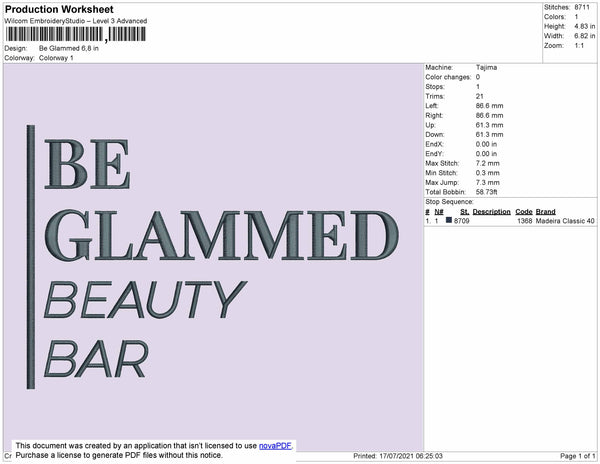This screenshot has width=600, height=464.
Task: Select the 'Production Worksheet' title
Action: tap(59, 9)
